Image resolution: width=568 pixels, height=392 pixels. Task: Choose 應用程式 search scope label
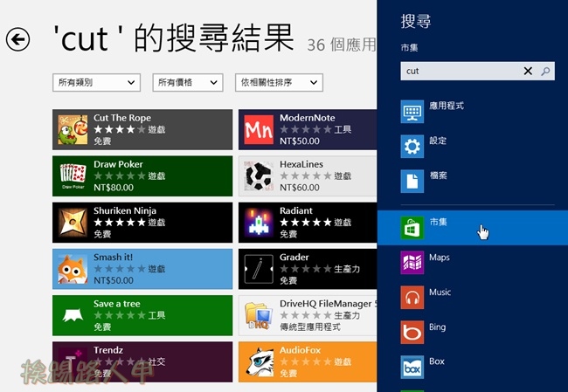[x=447, y=106]
